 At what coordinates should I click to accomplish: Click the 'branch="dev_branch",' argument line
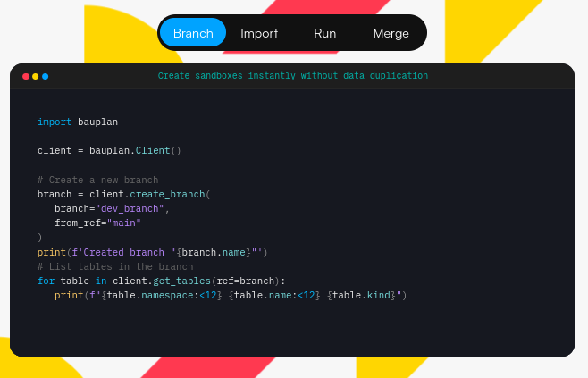coord(112,208)
